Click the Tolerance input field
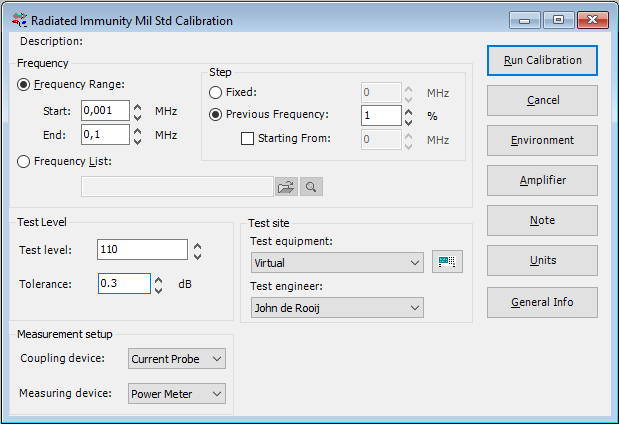Image resolution: width=619 pixels, height=424 pixels. [x=124, y=283]
